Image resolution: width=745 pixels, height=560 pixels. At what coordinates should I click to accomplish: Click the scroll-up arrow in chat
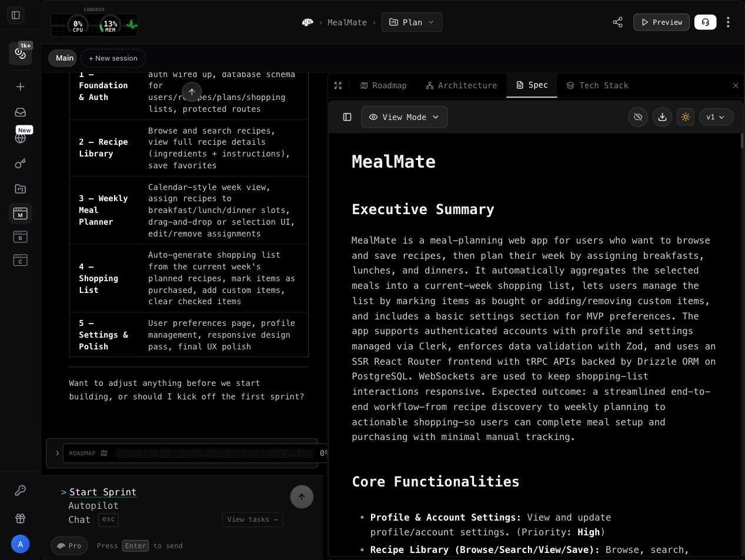[x=192, y=92]
